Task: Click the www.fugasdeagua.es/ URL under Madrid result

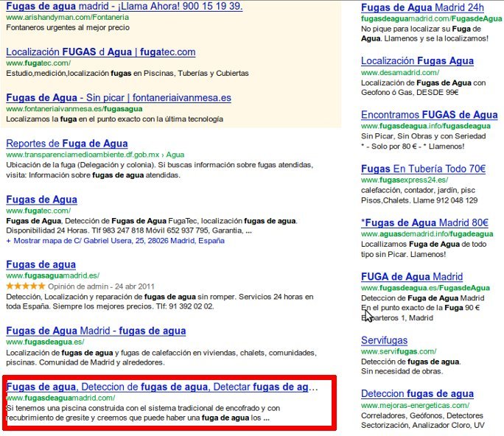Action: pos(45,342)
